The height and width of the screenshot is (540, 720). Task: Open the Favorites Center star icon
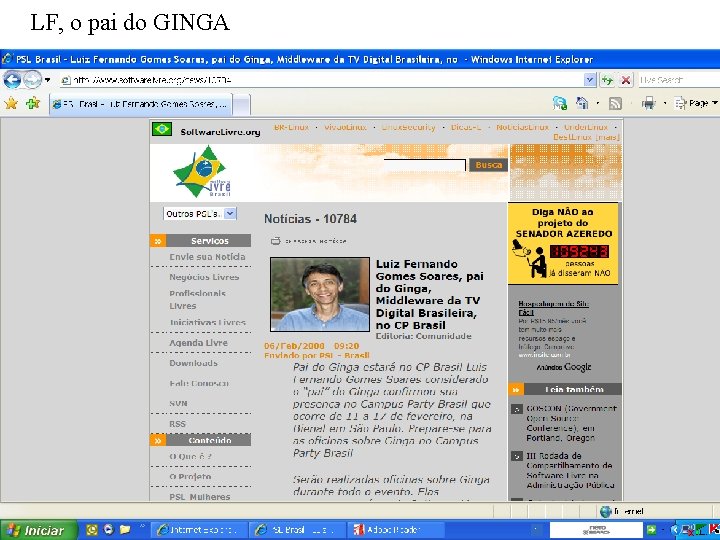[11, 103]
